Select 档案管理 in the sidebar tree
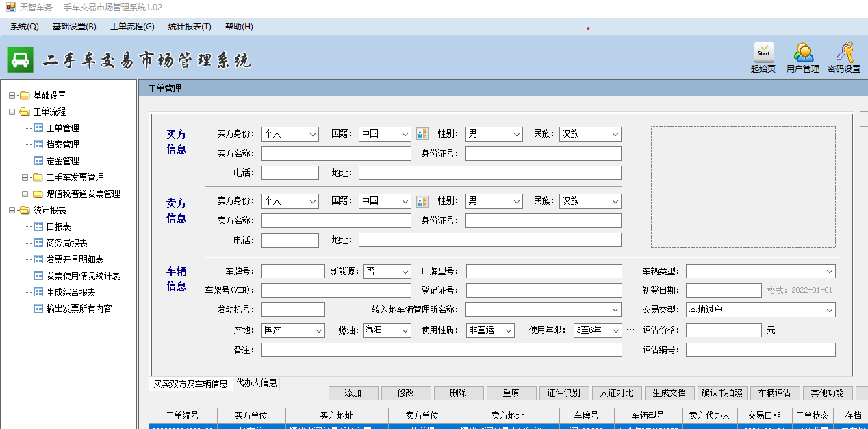868x429 pixels. pos(62,144)
